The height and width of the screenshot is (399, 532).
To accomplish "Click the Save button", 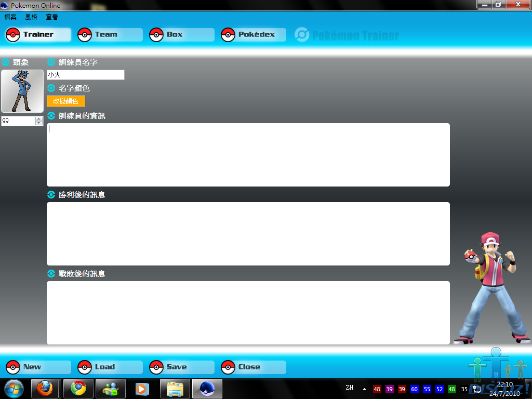I will [181, 367].
